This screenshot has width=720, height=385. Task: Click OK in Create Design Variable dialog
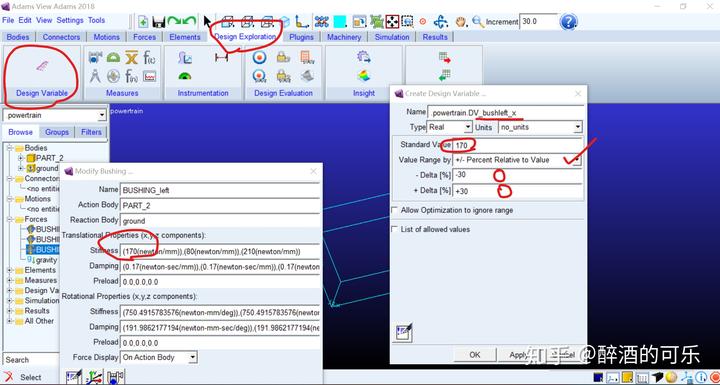[x=475, y=355]
